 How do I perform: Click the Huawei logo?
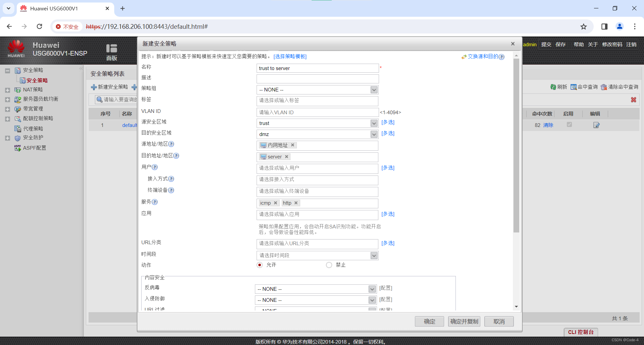[16, 49]
